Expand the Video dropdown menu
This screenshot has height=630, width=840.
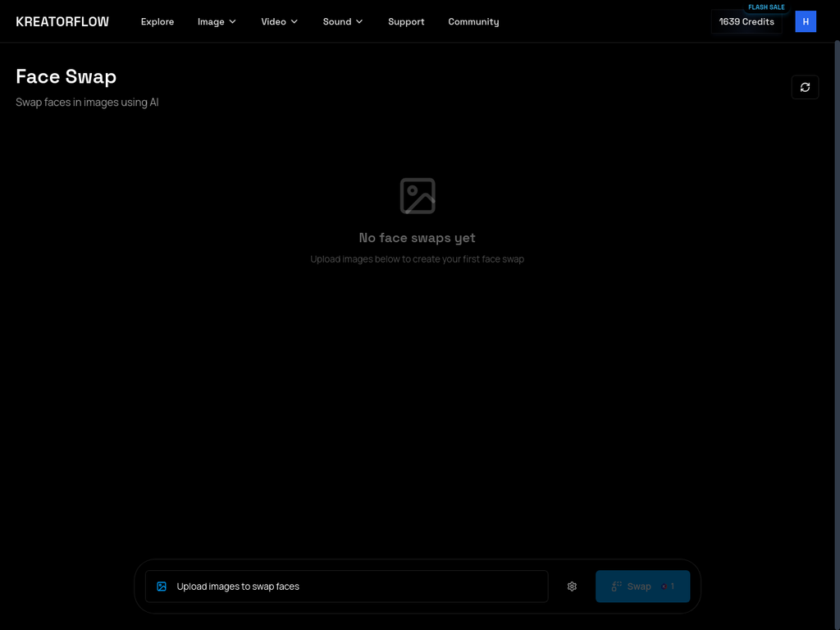[x=279, y=21]
